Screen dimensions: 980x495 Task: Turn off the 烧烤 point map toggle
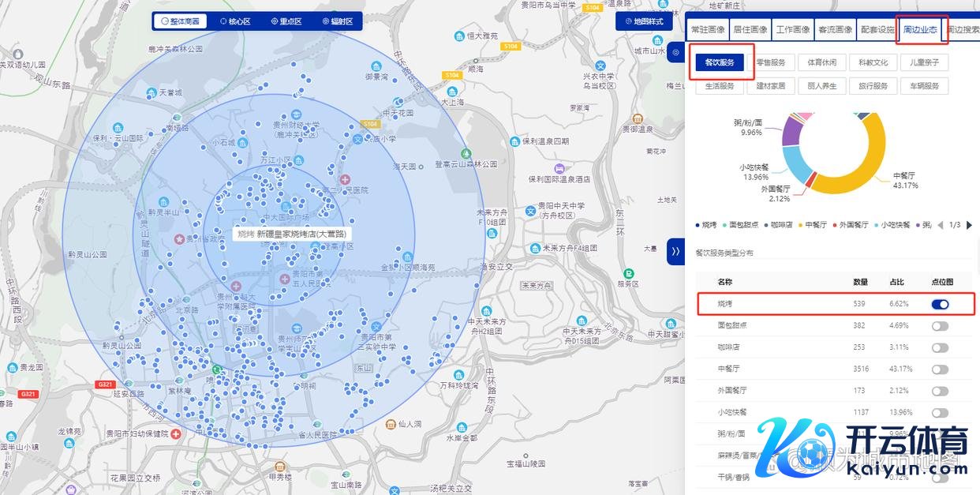click(x=939, y=304)
